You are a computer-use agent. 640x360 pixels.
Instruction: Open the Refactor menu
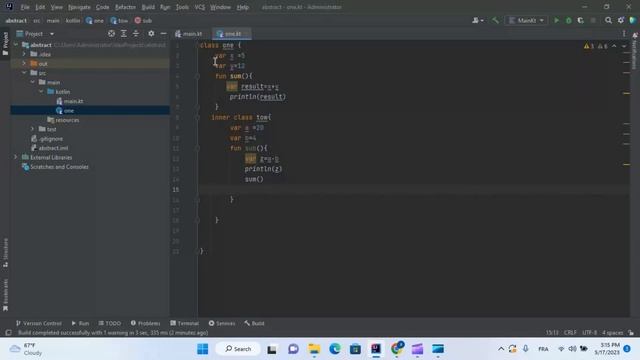tap(125, 7)
